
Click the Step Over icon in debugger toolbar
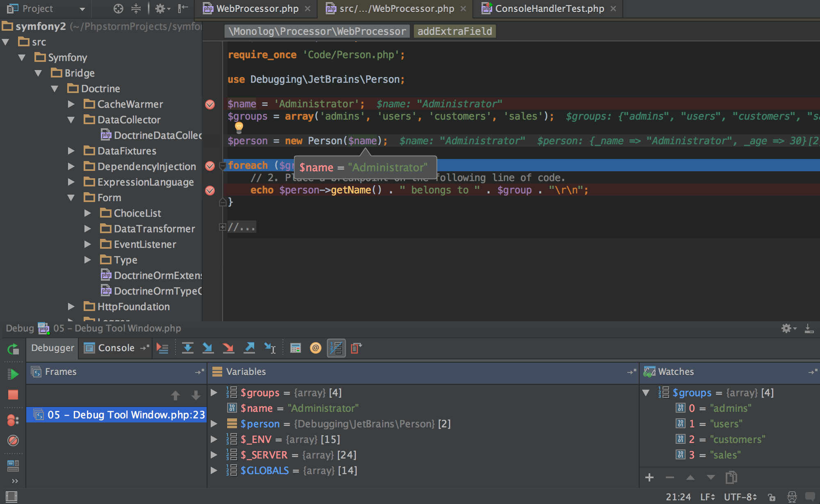coord(188,348)
